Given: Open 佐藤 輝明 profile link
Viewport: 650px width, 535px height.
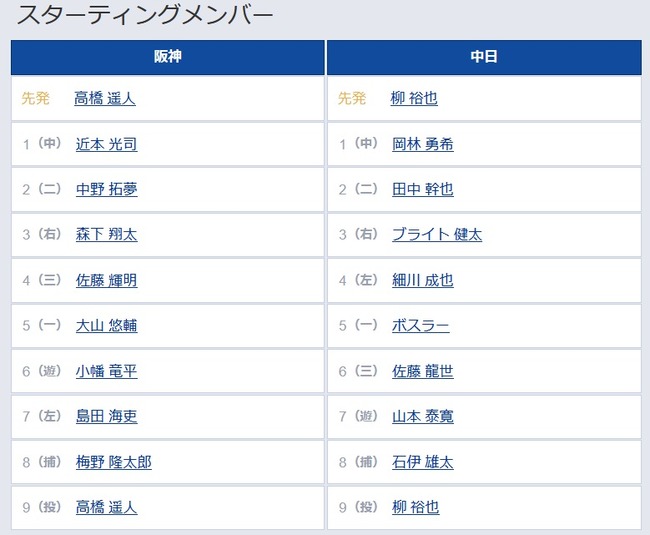Looking at the screenshot, I should 107,281.
